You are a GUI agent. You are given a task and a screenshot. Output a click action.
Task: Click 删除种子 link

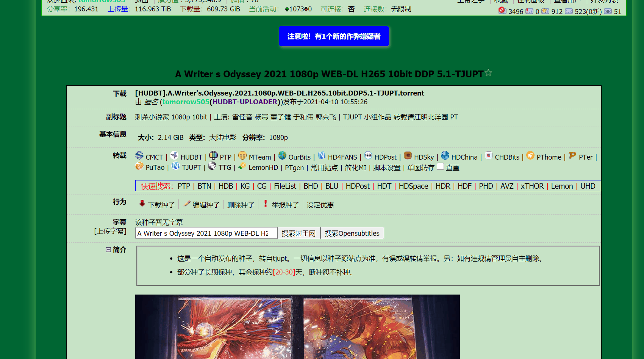point(241,205)
